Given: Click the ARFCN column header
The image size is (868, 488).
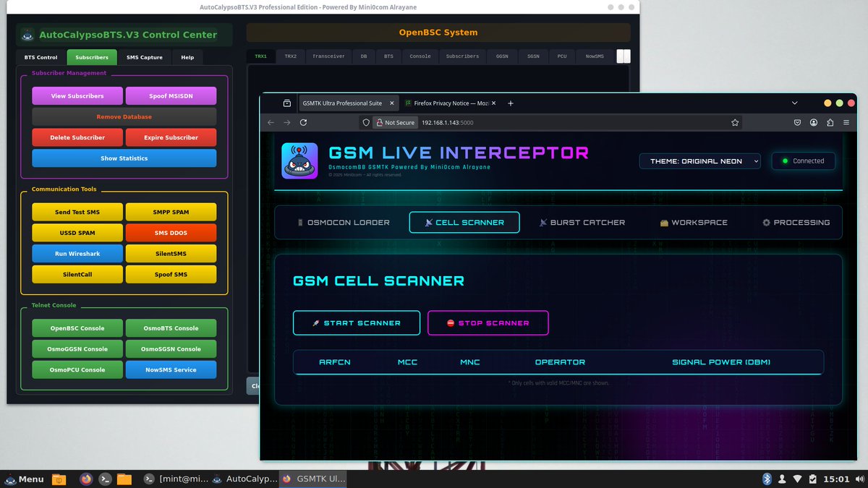Looking at the screenshot, I should click(x=335, y=362).
